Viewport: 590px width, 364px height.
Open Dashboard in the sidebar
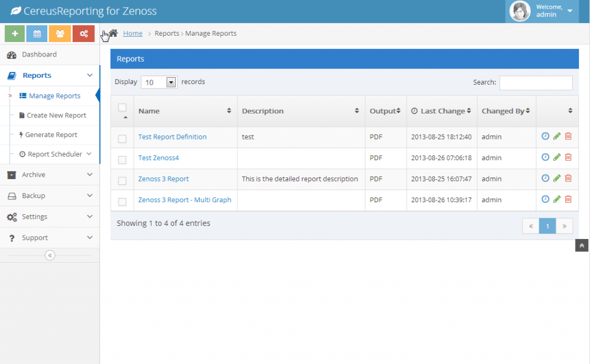(x=50, y=55)
